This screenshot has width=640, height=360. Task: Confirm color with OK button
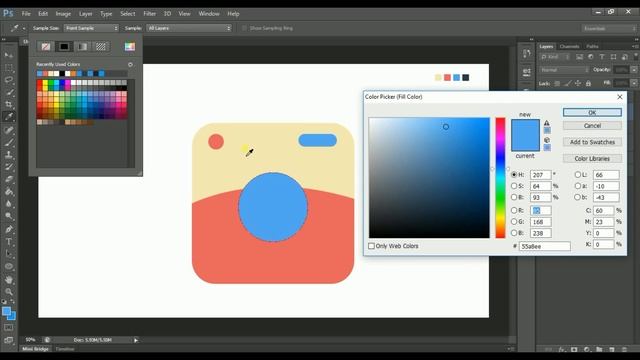click(x=592, y=112)
